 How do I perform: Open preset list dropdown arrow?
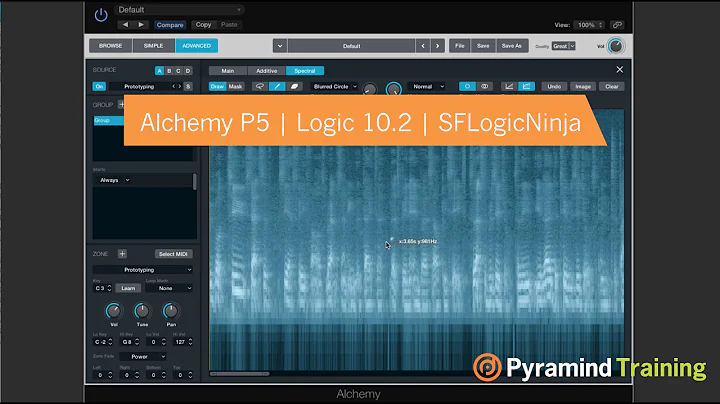click(280, 46)
